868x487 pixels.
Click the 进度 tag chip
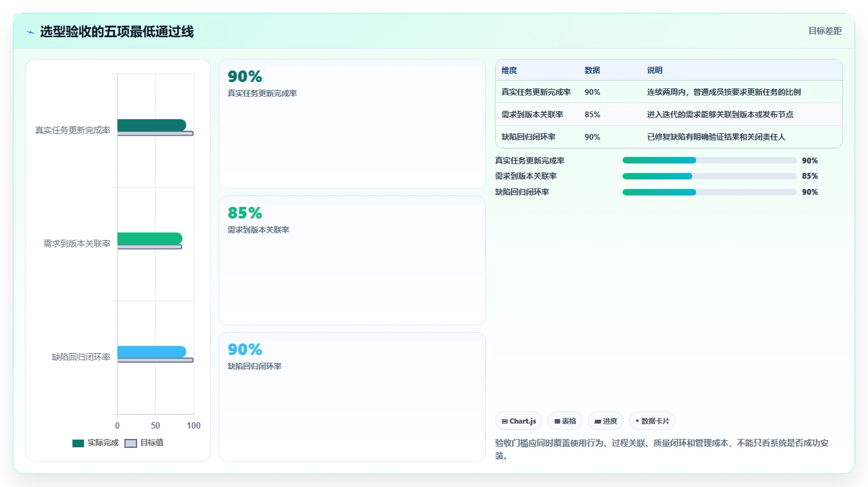tap(606, 421)
